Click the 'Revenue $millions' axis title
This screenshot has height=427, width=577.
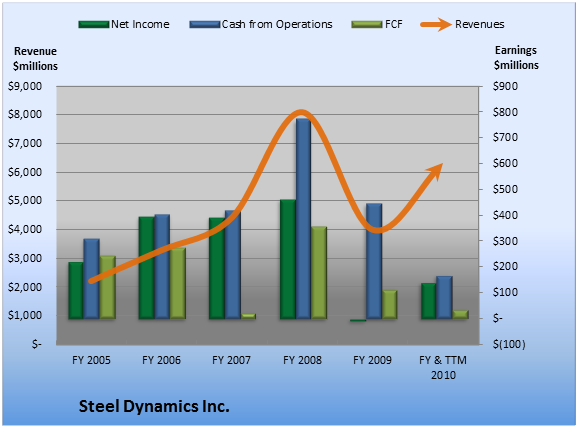coord(35,59)
